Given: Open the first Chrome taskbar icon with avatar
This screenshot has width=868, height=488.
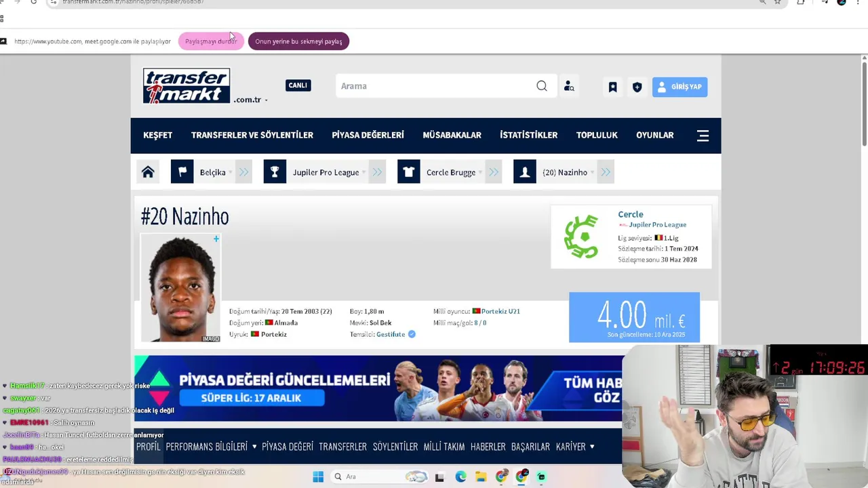Looking at the screenshot, I should [501, 476].
